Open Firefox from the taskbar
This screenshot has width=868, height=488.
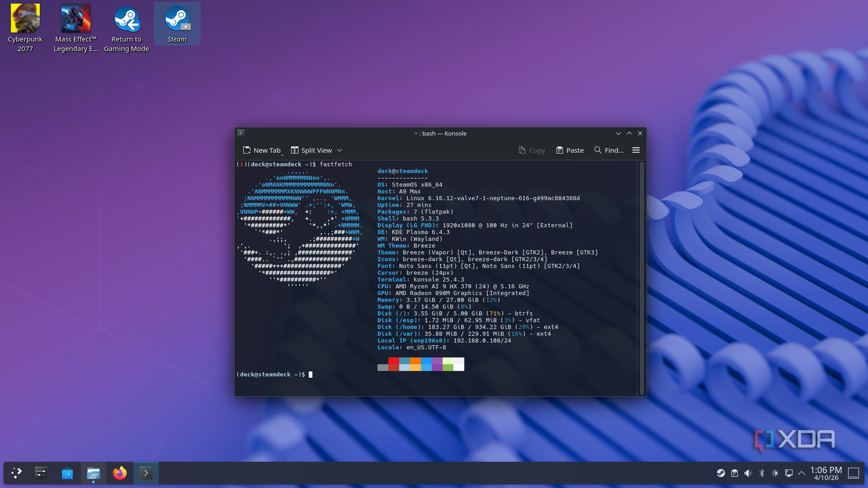click(x=119, y=473)
